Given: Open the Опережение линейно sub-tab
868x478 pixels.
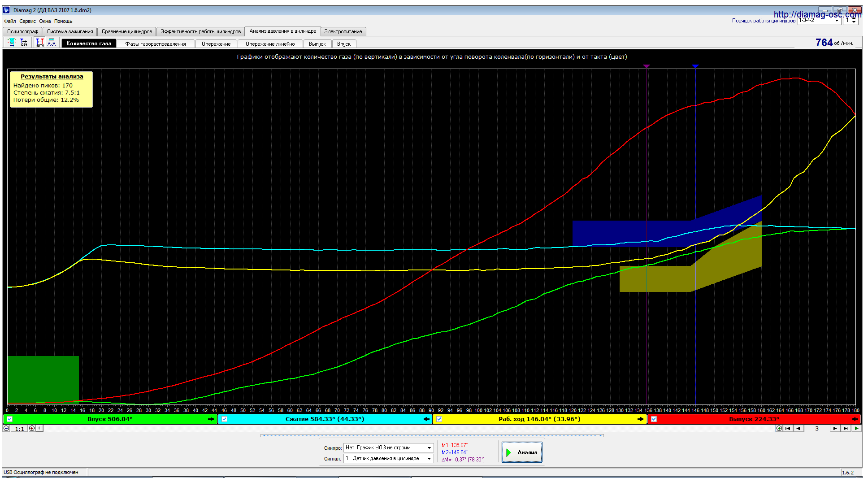Looking at the screenshot, I should click(x=270, y=43).
